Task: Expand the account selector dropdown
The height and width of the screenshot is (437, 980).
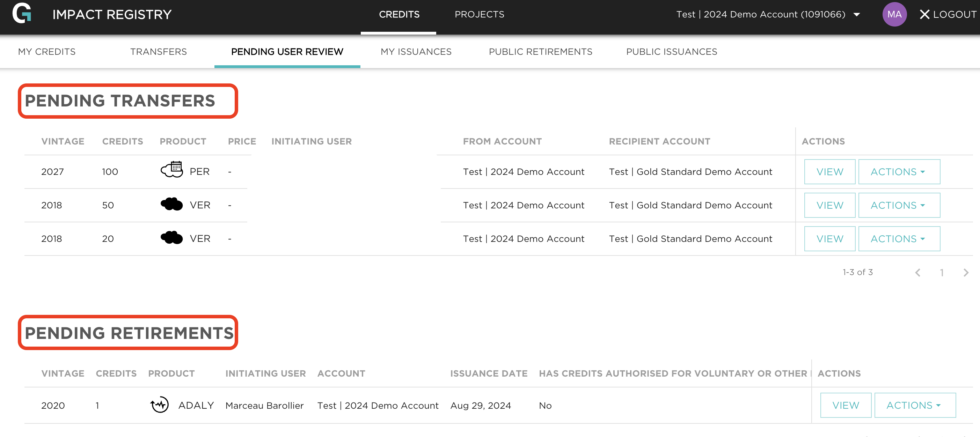Action: pos(856,14)
